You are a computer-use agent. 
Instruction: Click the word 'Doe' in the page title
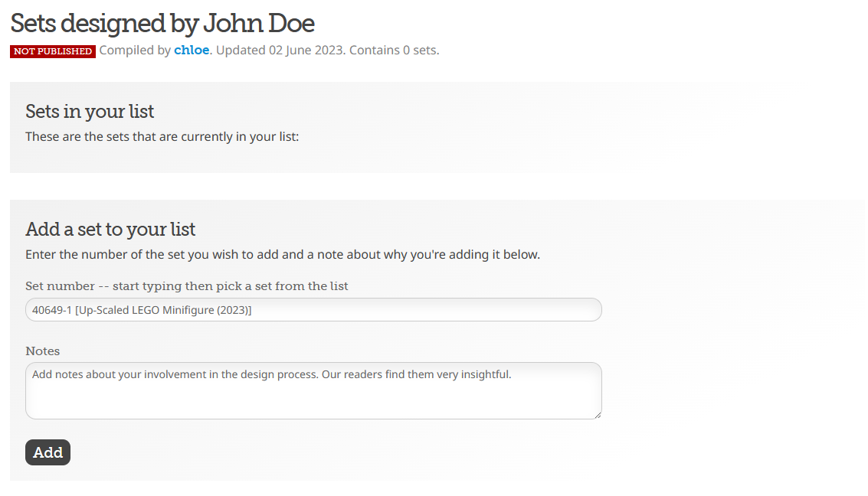(291, 23)
